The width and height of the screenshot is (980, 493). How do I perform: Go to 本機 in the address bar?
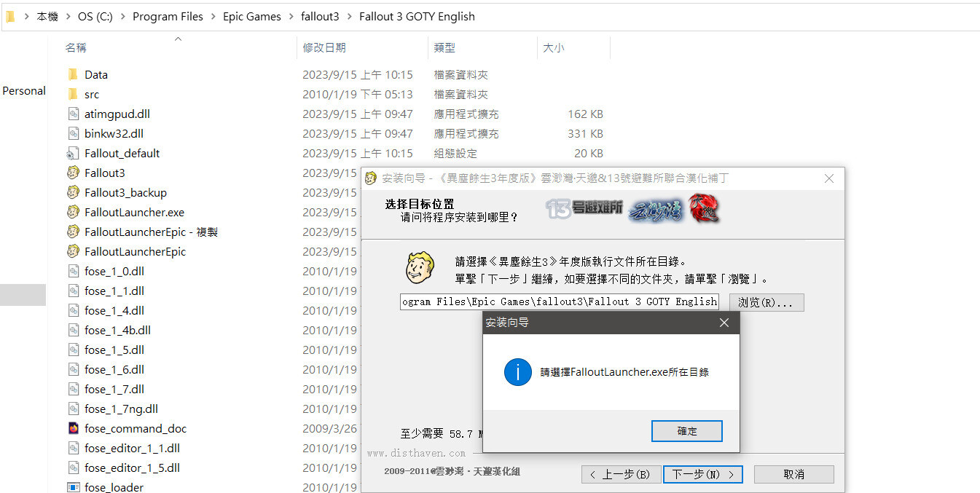click(47, 16)
